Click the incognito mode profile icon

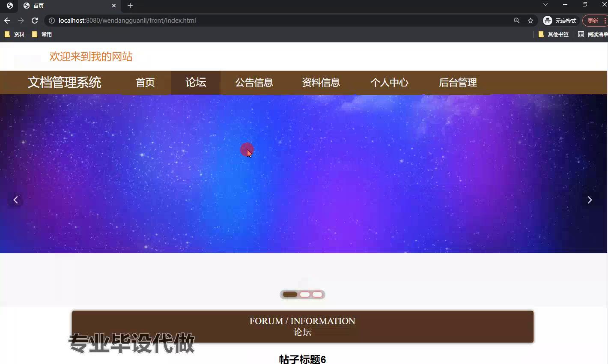[548, 21]
